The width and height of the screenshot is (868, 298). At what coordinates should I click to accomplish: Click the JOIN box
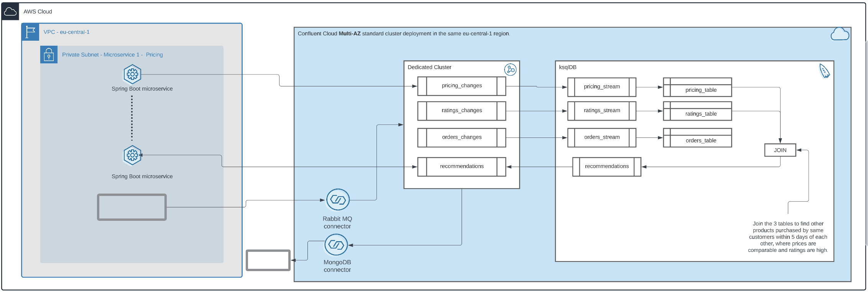(x=780, y=150)
